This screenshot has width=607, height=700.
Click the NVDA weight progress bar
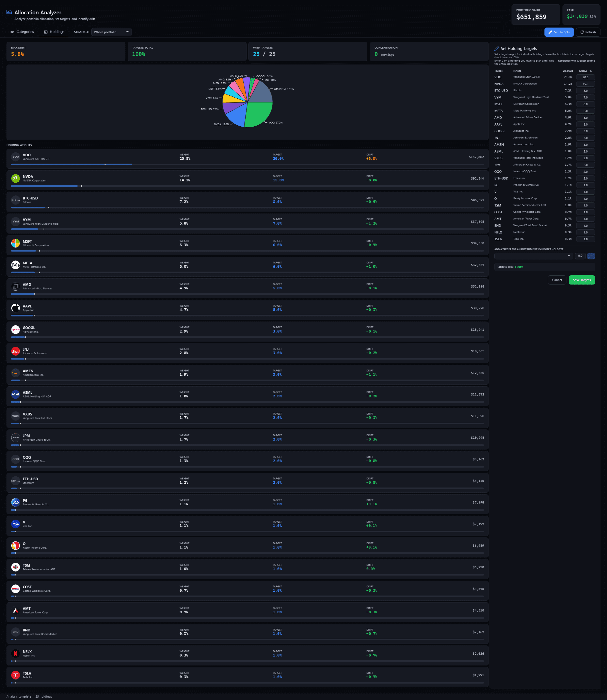coord(247,186)
